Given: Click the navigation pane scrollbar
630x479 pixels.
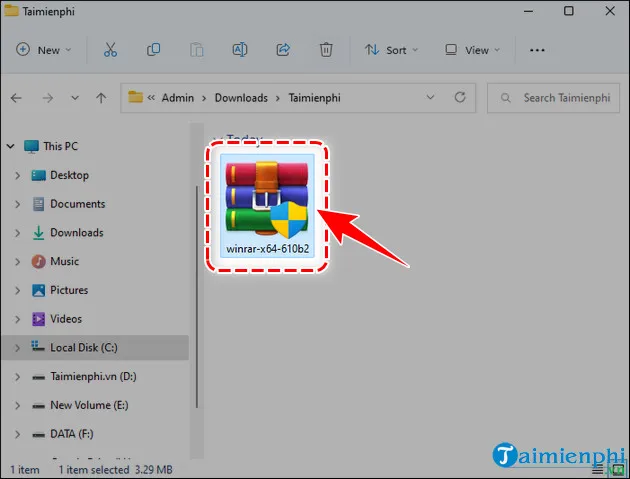Looking at the screenshot, I should point(197,297).
